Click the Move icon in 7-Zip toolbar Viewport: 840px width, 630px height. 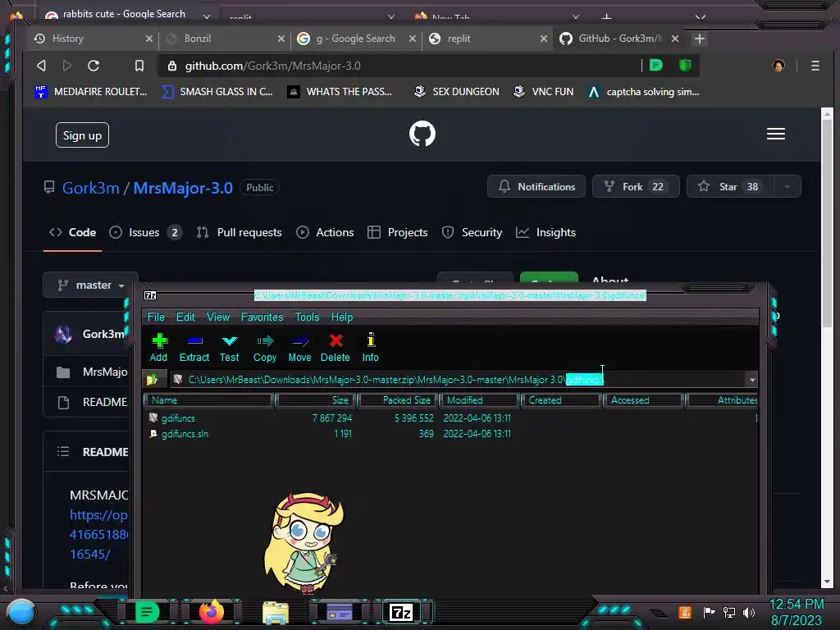[300, 340]
